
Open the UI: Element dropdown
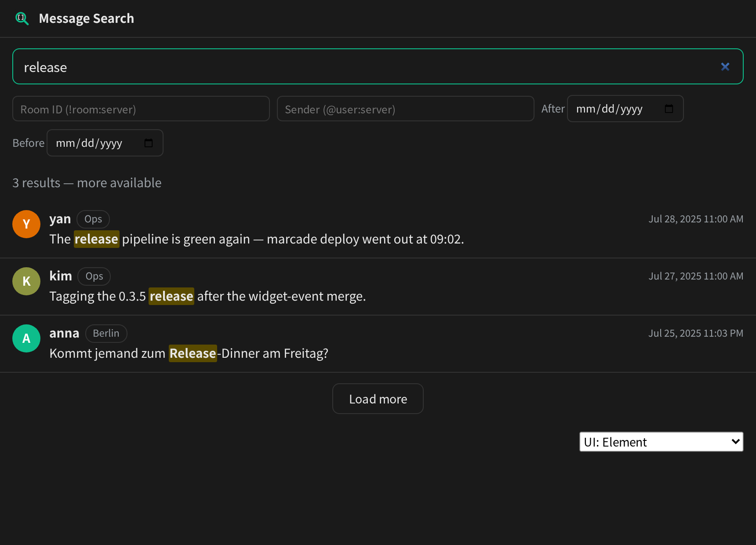(661, 442)
